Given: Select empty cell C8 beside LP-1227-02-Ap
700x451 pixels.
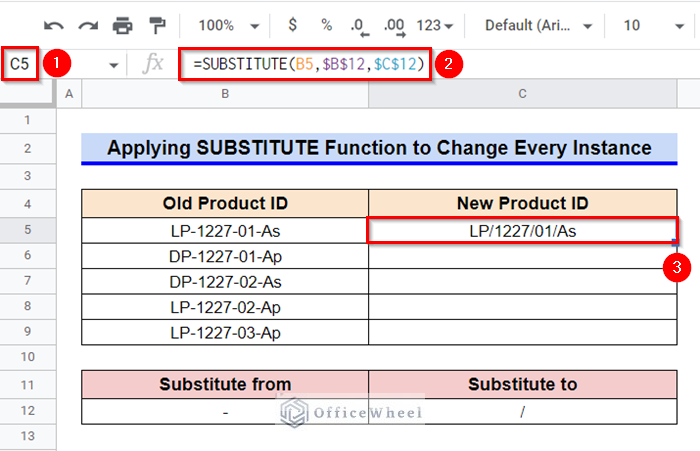Looking at the screenshot, I should pyautogui.click(x=523, y=307).
